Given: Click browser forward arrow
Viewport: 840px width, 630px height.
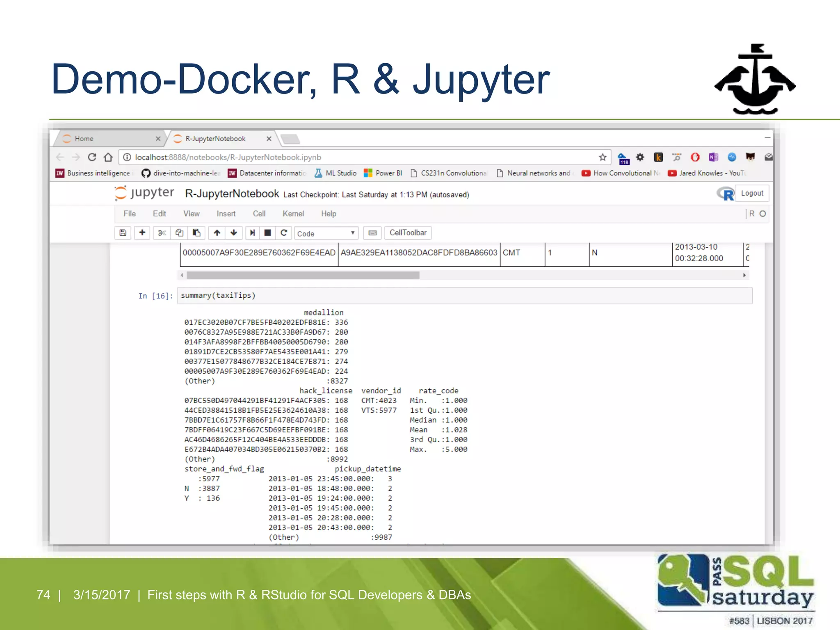Looking at the screenshot, I should click(x=76, y=157).
